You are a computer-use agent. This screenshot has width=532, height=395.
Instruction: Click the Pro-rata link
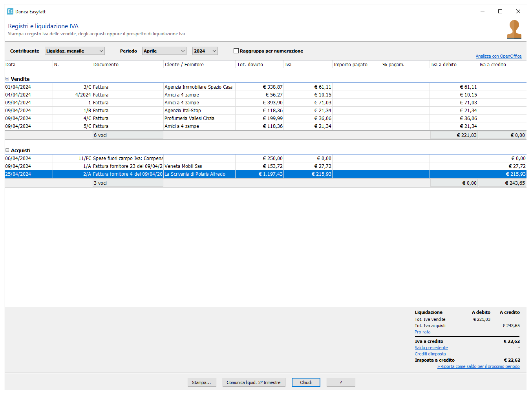pos(422,332)
